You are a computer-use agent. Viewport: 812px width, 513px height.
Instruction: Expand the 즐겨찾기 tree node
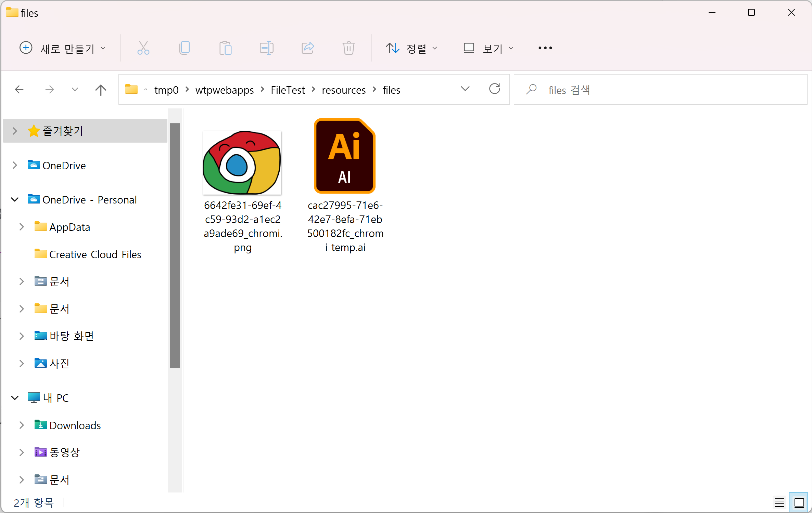click(x=15, y=131)
